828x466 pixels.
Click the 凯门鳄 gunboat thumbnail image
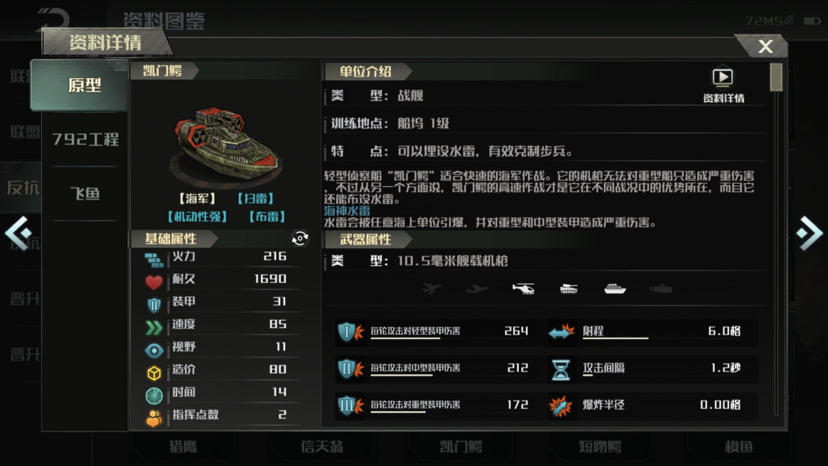click(x=226, y=144)
